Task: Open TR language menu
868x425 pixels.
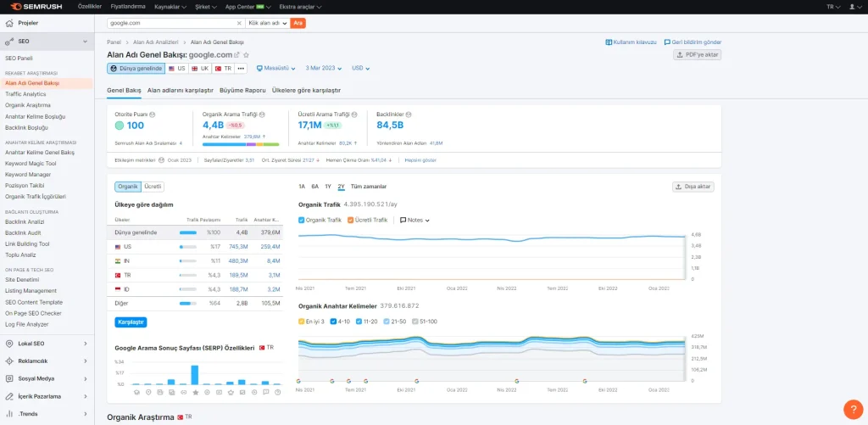Action: coord(833,7)
